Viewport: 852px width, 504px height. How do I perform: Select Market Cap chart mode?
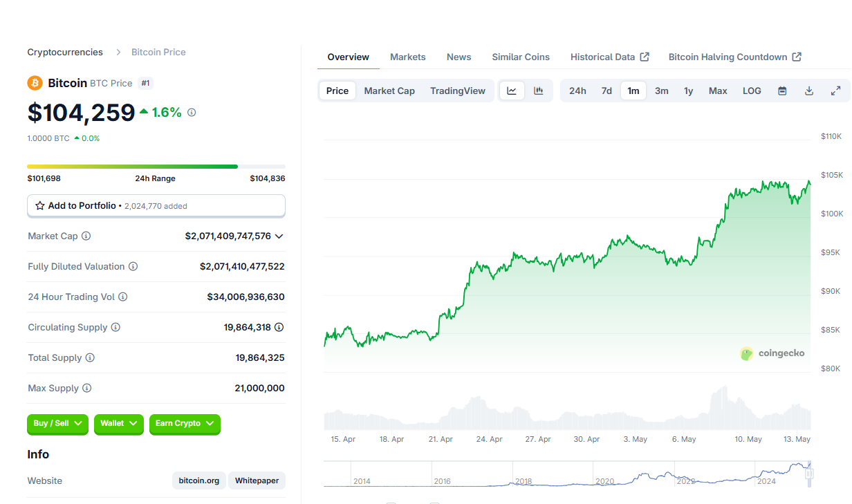coord(389,91)
